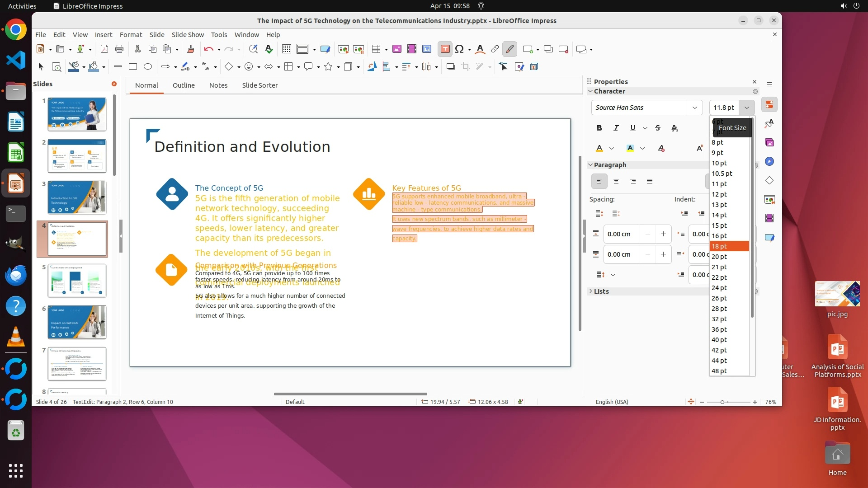
Task: Select slide 5 thumbnail in Slides panel
Action: click(x=77, y=281)
